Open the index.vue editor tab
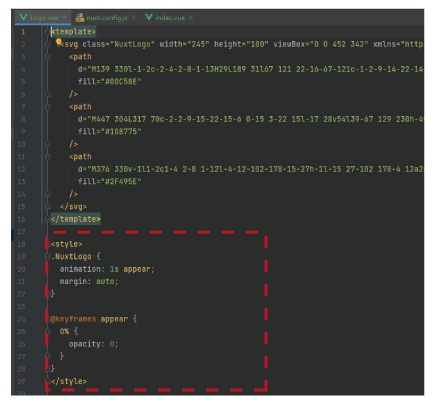 [x=170, y=18]
